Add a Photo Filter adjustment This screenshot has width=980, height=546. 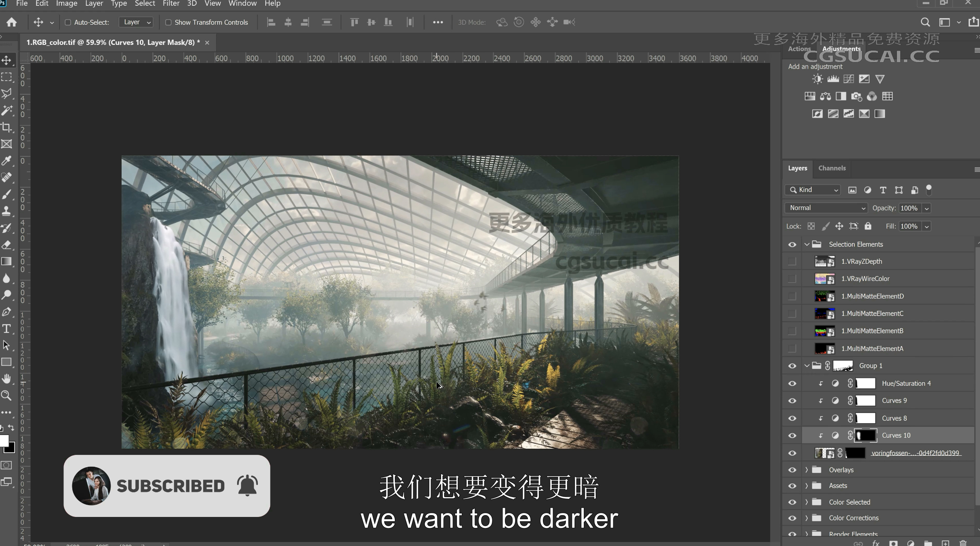pyautogui.click(x=856, y=96)
